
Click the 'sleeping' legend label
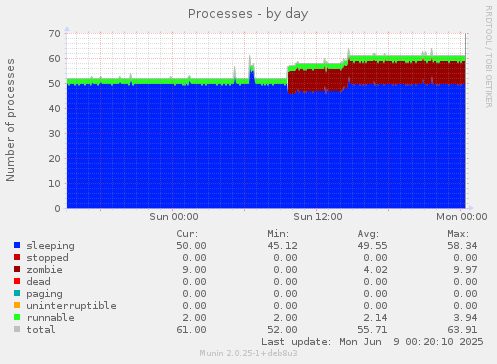point(51,246)
